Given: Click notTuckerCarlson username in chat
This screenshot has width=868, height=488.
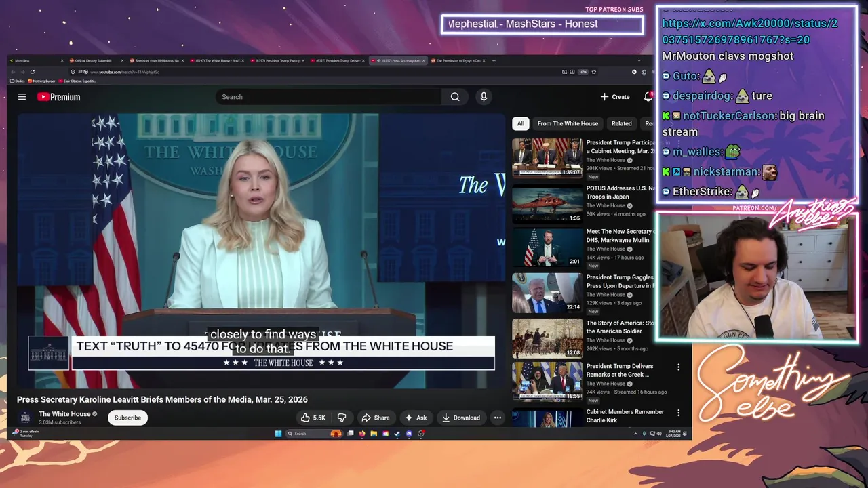Looking at the screenshot, I should click(728, 116).
